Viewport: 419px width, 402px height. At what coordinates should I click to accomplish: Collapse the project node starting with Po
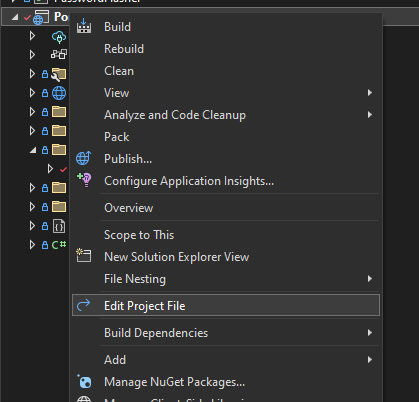click(15, 17)
